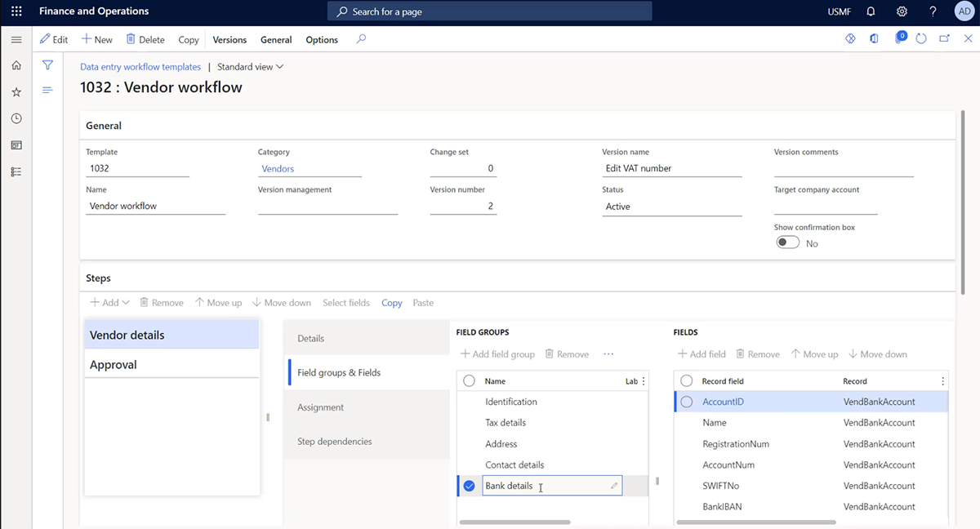Open the ellipsis menu beside Remove
Screen dimensions: 980x529
[x=608, y=353]
